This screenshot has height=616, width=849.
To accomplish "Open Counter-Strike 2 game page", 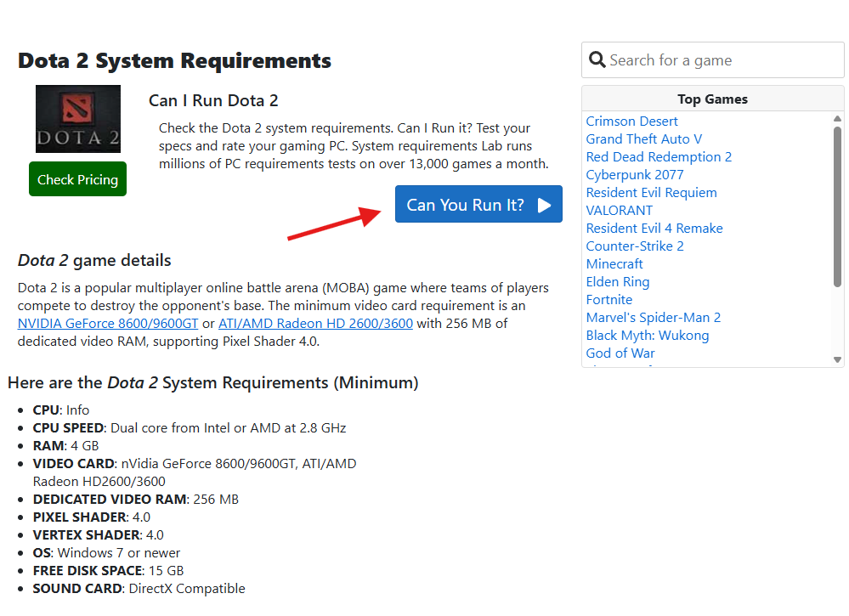I will (x=634, y=246).
